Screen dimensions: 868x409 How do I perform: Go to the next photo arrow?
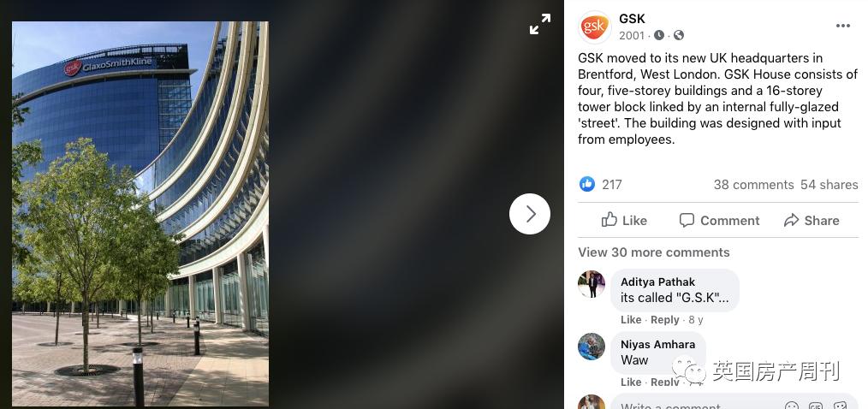(530, 214)
